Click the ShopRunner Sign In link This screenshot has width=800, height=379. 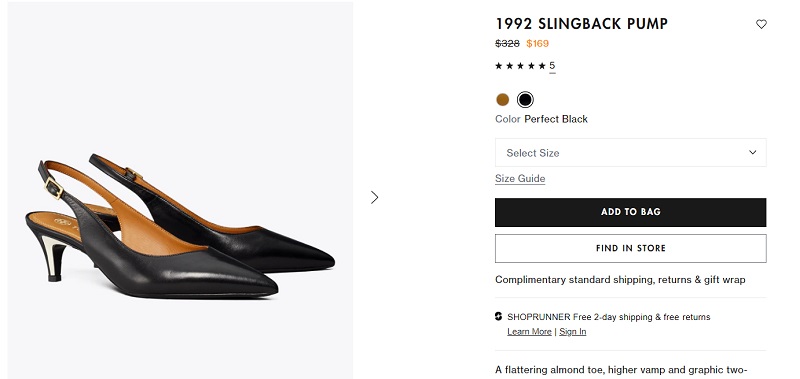click(x=572, y=332)
